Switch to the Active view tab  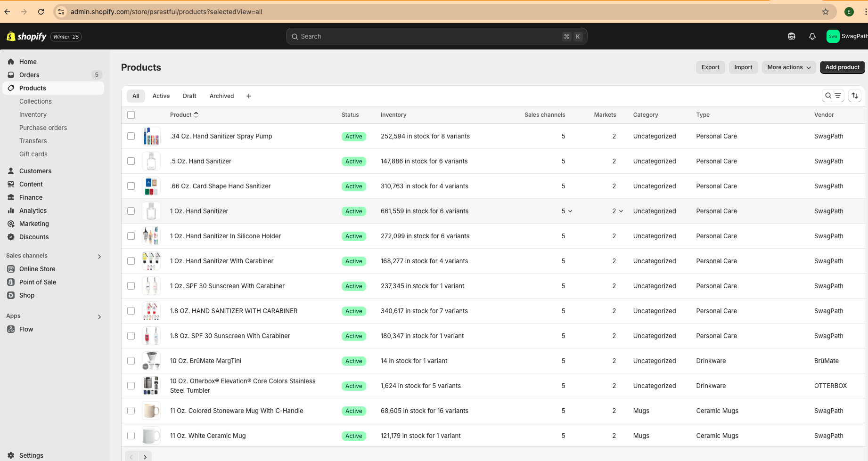pyautogui.click(x=161, y=96)
